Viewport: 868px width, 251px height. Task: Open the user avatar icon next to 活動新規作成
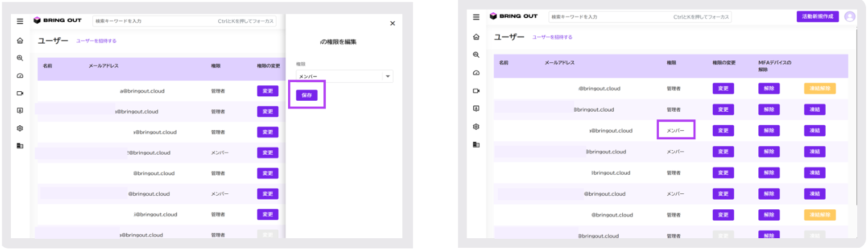[850, 17]
